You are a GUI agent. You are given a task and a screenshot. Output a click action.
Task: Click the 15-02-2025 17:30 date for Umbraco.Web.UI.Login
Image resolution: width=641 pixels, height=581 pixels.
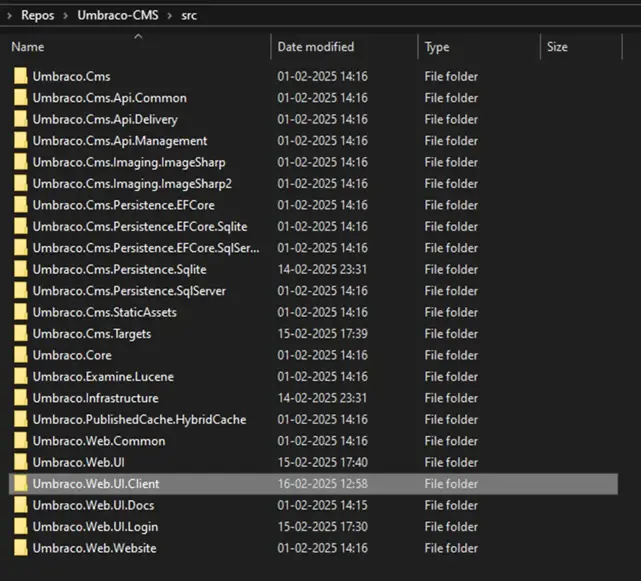(x=323, y=527)
